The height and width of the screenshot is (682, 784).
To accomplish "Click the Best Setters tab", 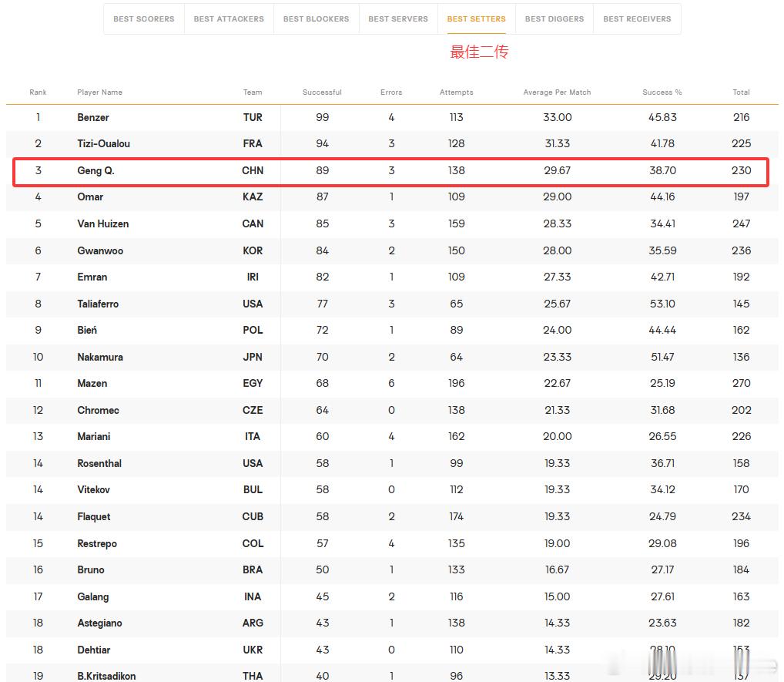I will [x=477, y=19].
